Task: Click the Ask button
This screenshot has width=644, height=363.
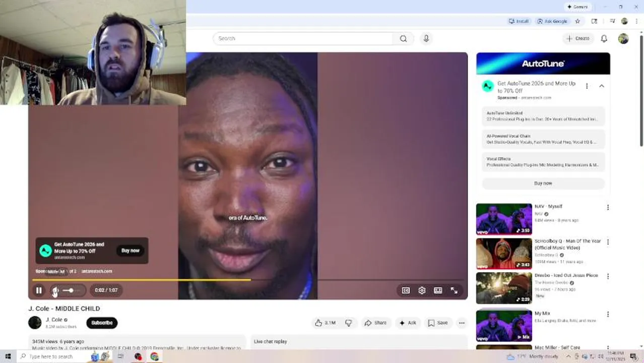Action: point(408,323)
